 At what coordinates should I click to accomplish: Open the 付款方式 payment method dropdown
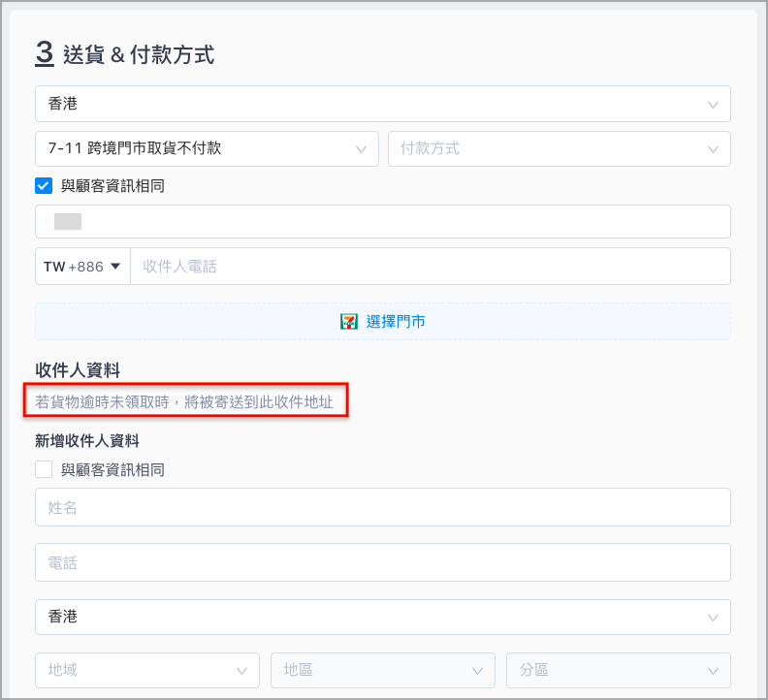(x=560, y=148)
